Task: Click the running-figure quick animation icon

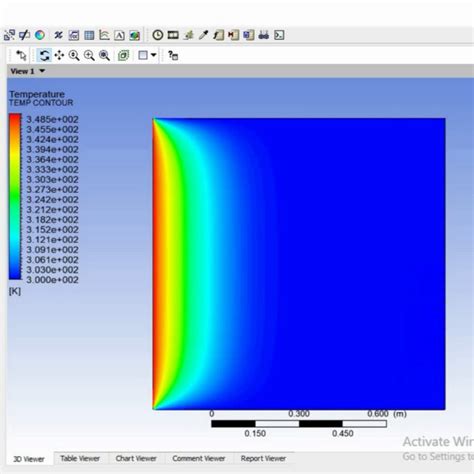Action: (189, 35)
